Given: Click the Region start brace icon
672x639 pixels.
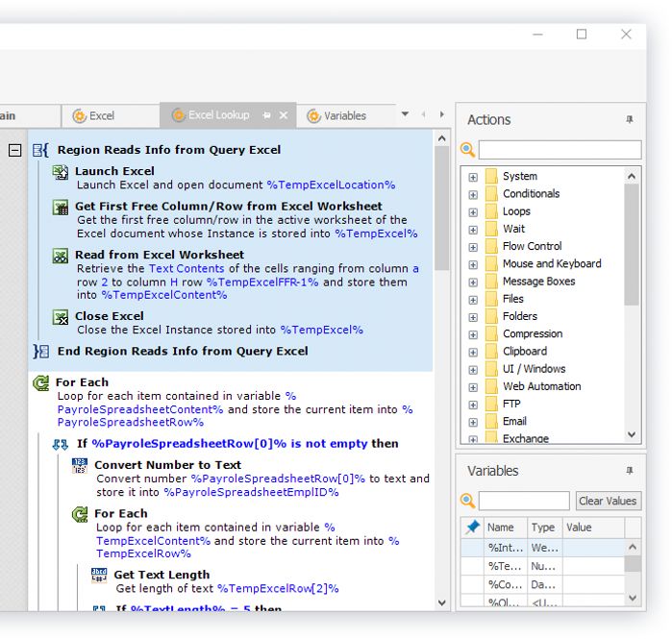Looking at the screenshot, I should [x=40, y=150].
